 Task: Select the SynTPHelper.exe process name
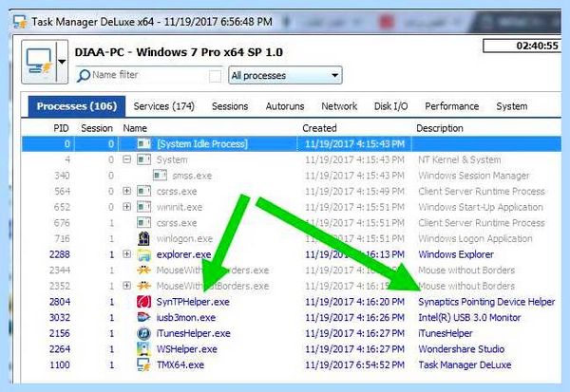(193, 302)
